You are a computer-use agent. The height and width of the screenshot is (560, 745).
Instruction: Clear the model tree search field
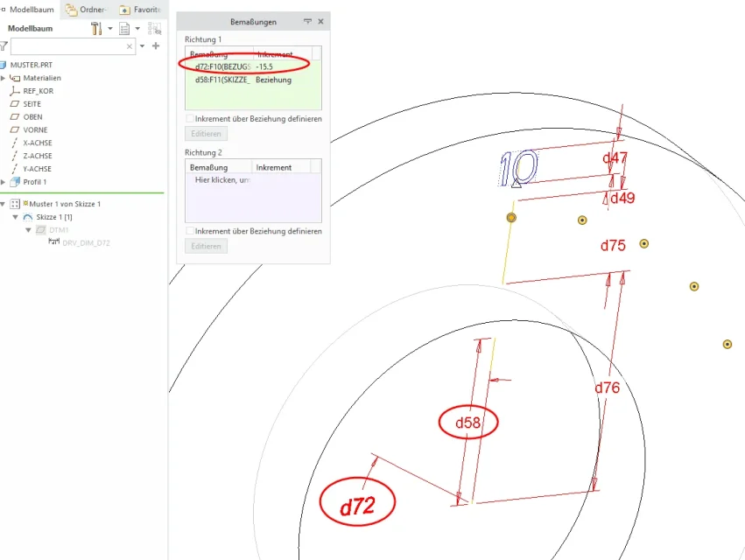pos(130,46)
